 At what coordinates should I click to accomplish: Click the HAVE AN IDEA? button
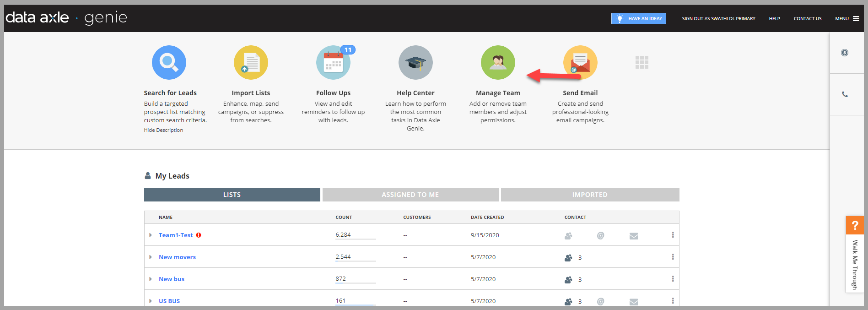pos(639,18)
